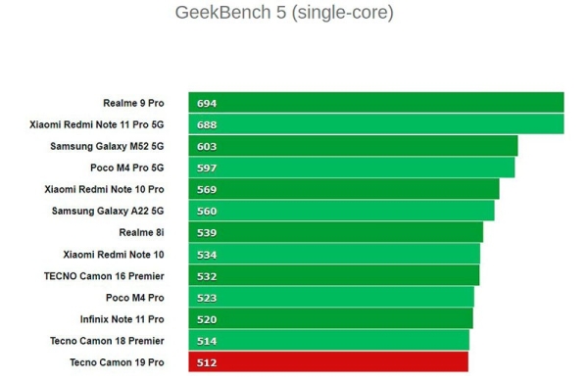The width and height of the screenshot is (588, 382).
Task: Click the Xiaomi Redmi Note 10 label
Action: pyautogui.click(x=114, y=255)
